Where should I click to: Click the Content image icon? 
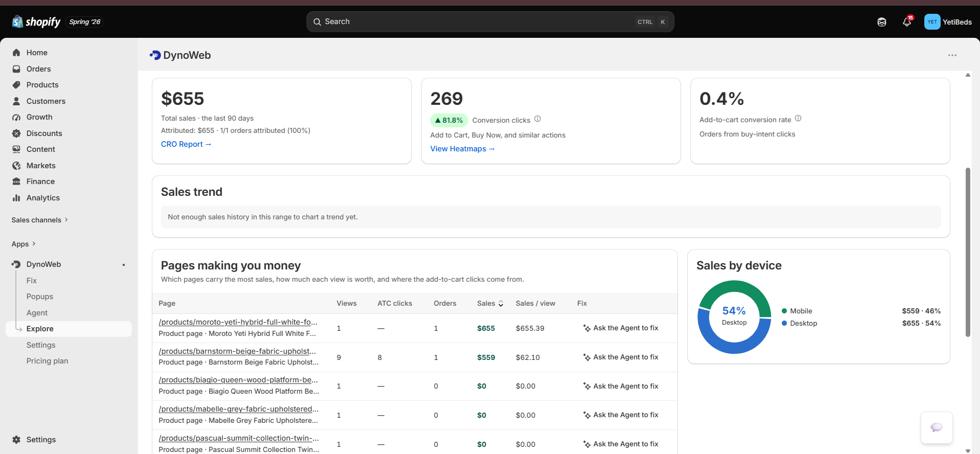16,149
